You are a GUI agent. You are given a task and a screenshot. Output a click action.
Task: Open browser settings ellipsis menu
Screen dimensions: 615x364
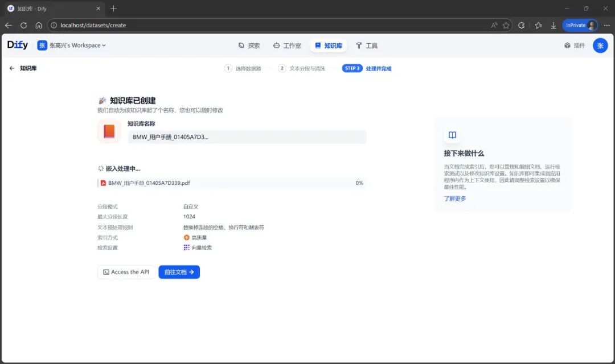coord(607,25)
